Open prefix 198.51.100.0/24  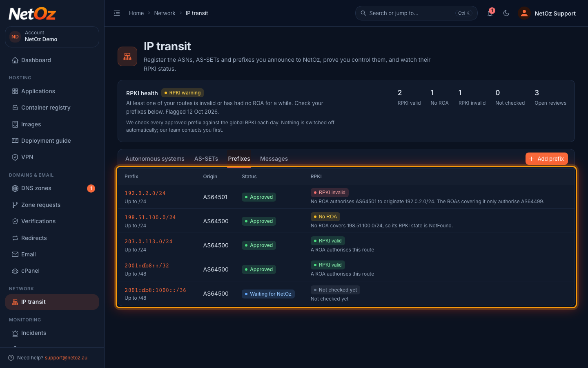(x=150, y=217)
